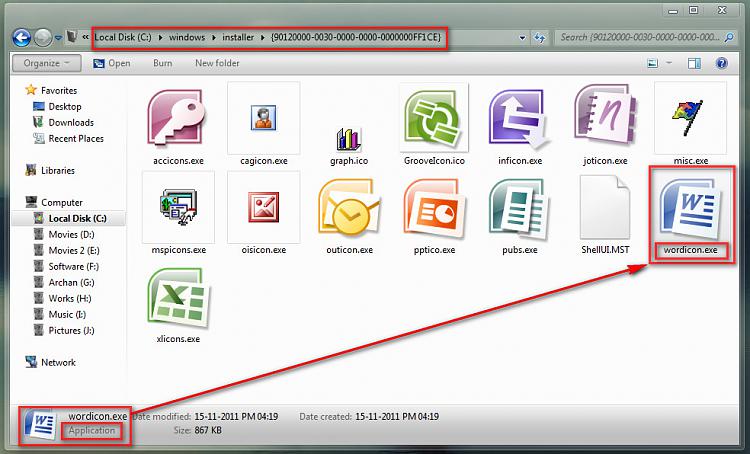Open Libraries in the navigation pane
Image resolution: width=750 pixels, height=454 pixels.
[x=57, y=171]
